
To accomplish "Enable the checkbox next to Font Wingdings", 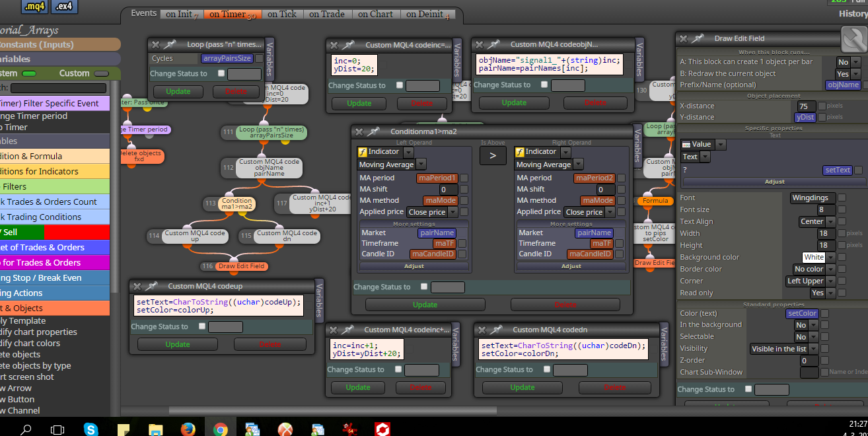I will (842, 198).
